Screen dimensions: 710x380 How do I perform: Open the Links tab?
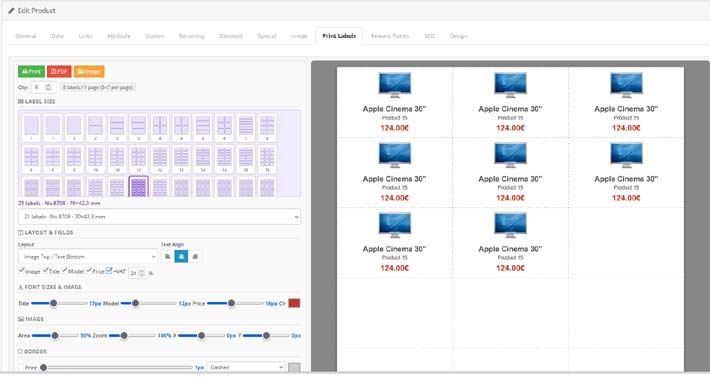(85, 36)
